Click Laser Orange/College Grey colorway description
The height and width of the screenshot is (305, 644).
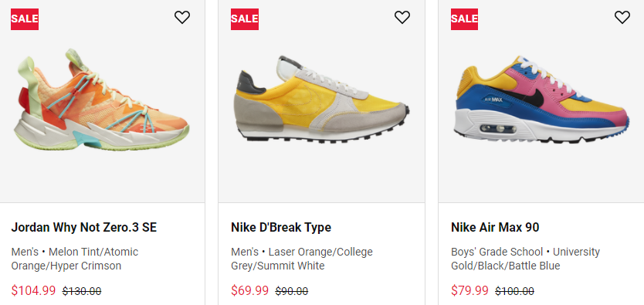click(302, 259)
